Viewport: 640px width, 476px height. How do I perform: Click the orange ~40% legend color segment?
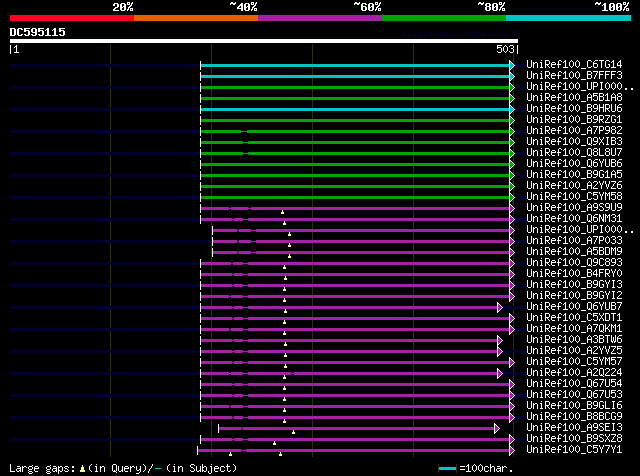pos(195,17)
